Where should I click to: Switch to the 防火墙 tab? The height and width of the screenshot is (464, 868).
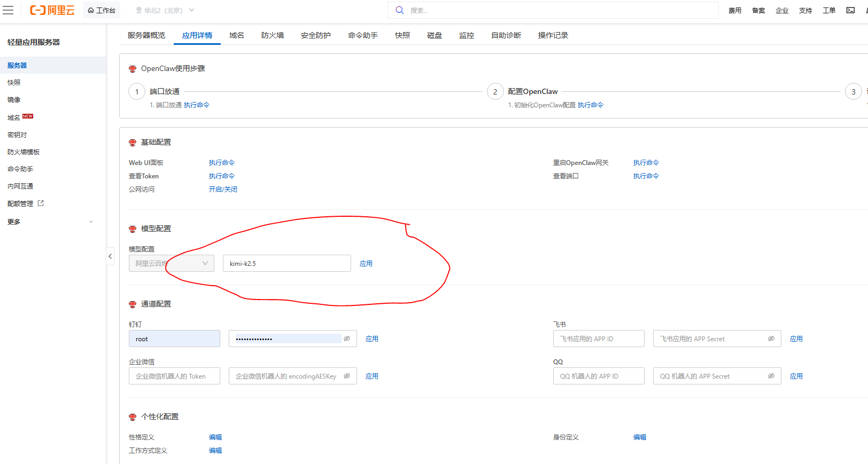click(x=273, y=35)
